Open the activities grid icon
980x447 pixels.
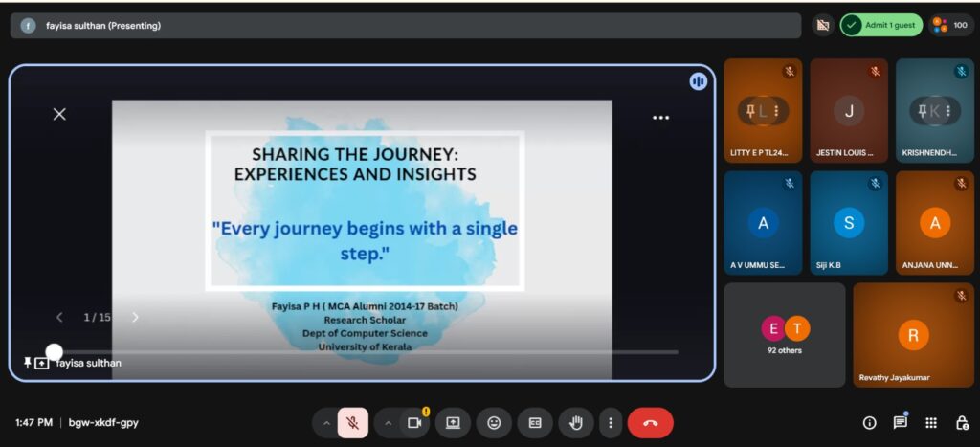pos(931,423)
